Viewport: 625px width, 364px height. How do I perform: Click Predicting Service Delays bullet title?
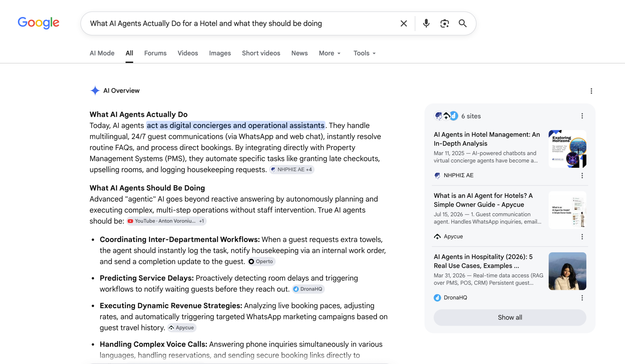(x=146, y=278)
